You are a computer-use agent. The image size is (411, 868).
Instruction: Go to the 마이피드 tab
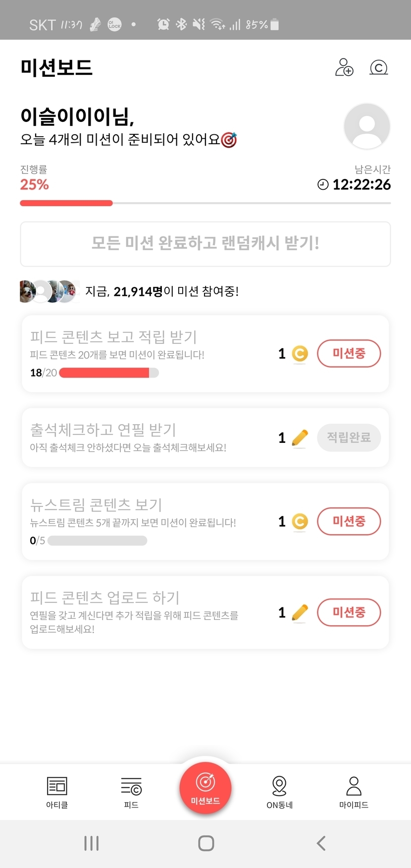pyautogui.click(x=354, y=792)
